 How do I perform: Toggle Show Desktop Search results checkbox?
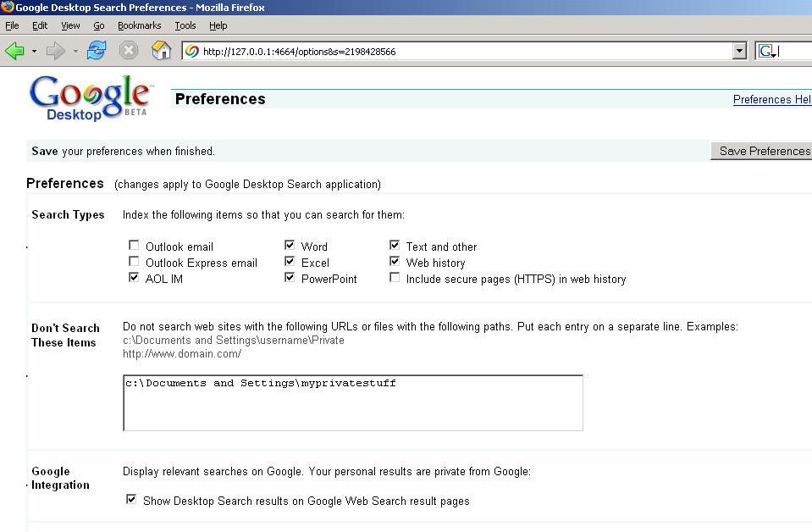click(131, 499)
